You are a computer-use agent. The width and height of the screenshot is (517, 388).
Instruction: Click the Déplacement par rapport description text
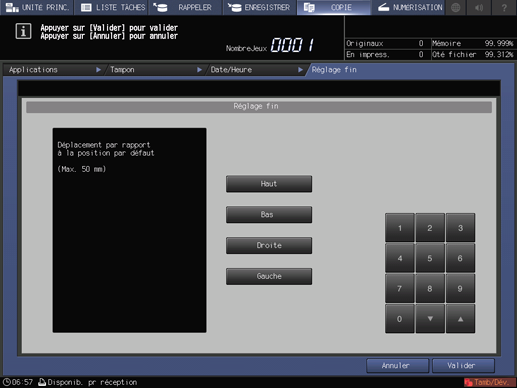[106, 149]
